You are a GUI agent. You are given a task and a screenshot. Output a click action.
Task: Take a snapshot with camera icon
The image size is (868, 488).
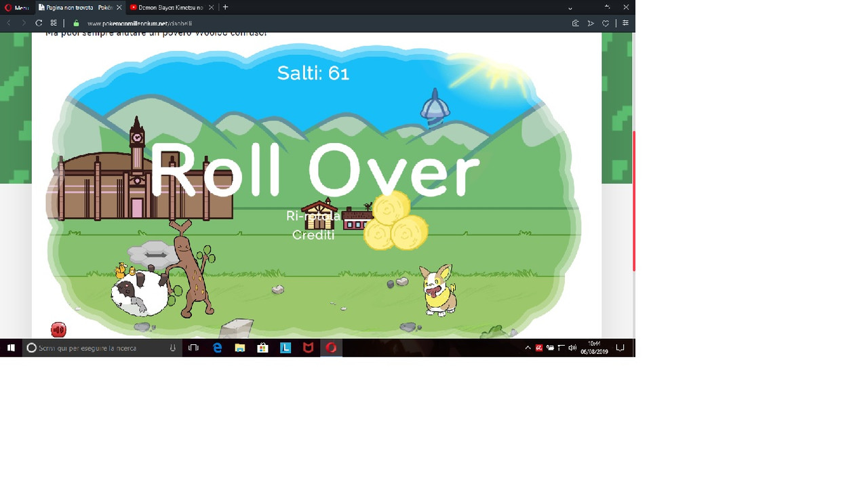(x=576, y=23)
